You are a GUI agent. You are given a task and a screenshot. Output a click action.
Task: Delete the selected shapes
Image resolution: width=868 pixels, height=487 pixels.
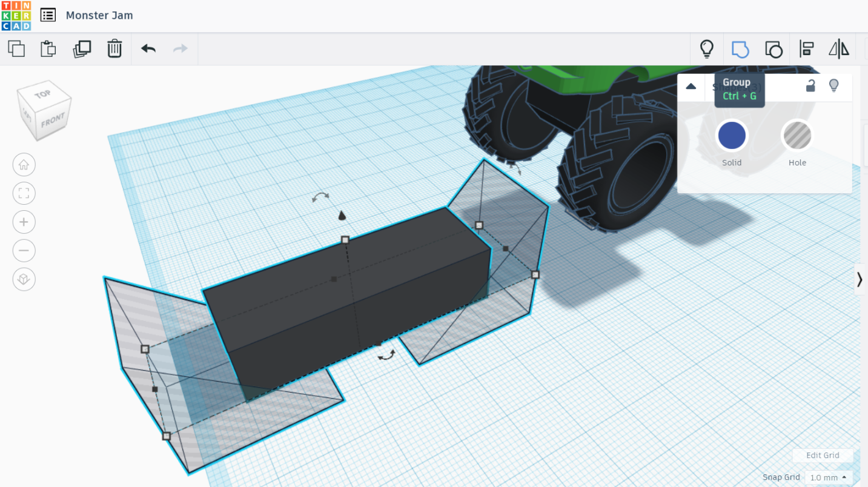[x=114, y=48]
